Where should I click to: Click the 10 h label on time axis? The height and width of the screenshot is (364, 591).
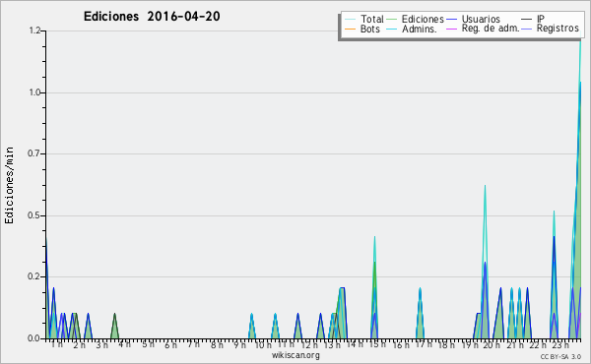tap(263, 344)
